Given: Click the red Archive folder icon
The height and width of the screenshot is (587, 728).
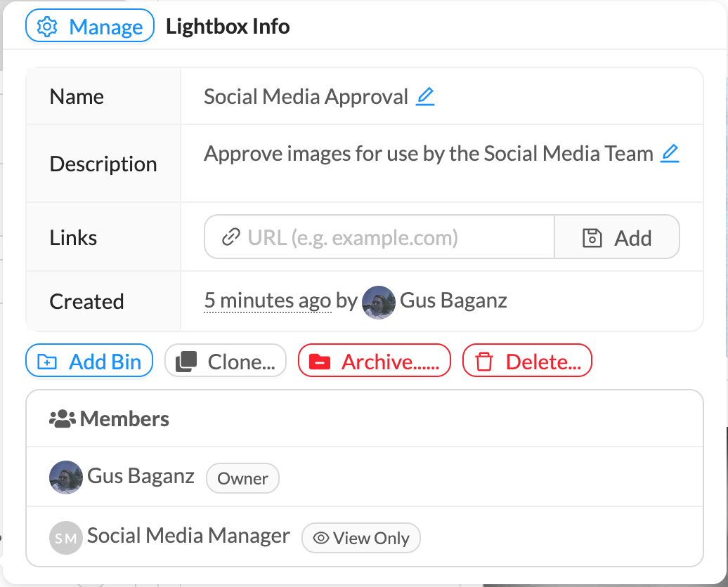Looking at the screenshot, I should click(319, 362).
